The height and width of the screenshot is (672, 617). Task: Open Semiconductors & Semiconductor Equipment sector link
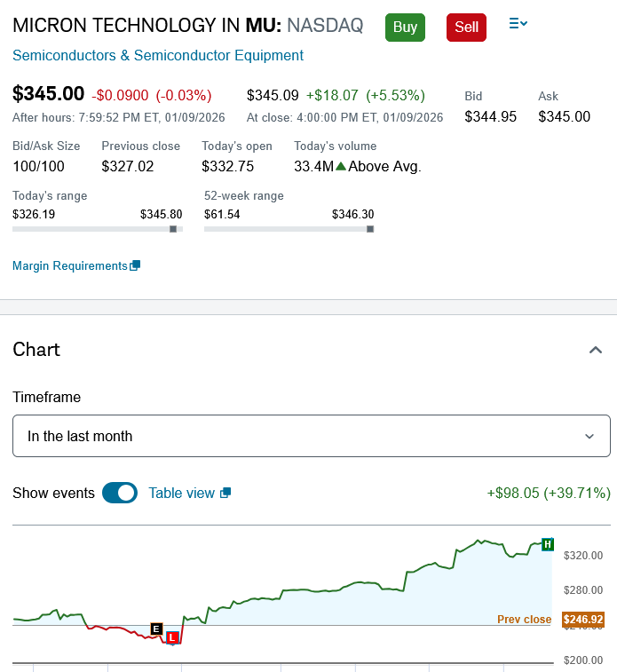point(158,56)
